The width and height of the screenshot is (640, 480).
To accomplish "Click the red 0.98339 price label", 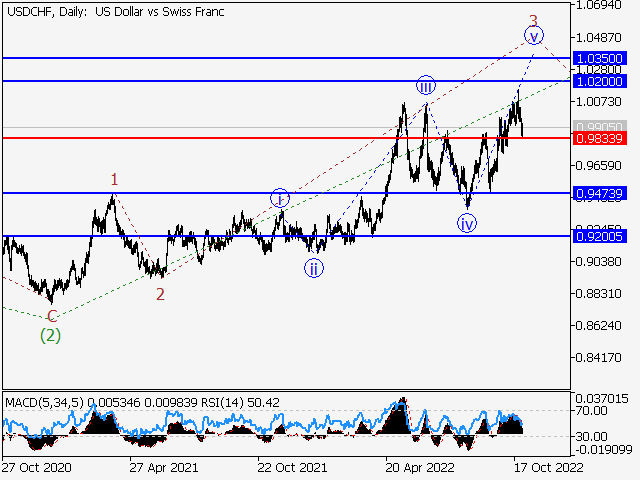I will pos(600,138).
